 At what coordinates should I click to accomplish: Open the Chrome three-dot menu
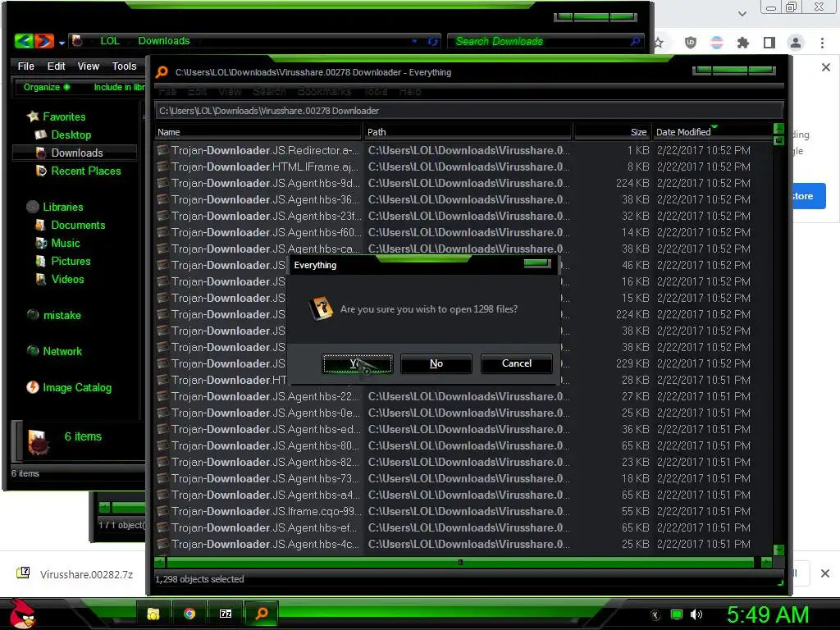coord(822,43)
